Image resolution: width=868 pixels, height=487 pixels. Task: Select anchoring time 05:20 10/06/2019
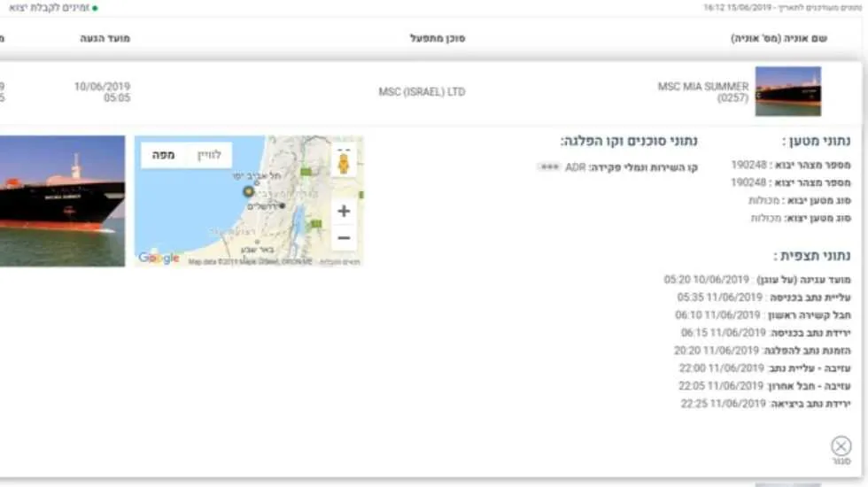click(x=707, y=280)
